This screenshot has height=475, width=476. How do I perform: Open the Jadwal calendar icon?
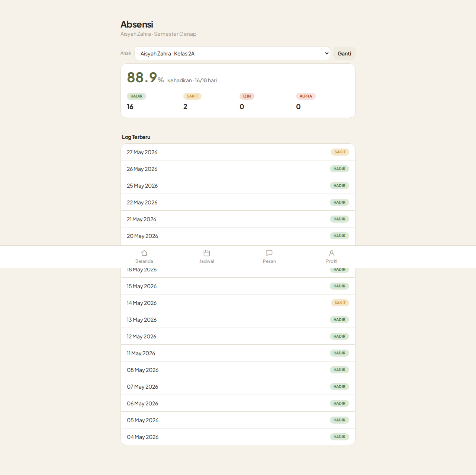[207, 253]
